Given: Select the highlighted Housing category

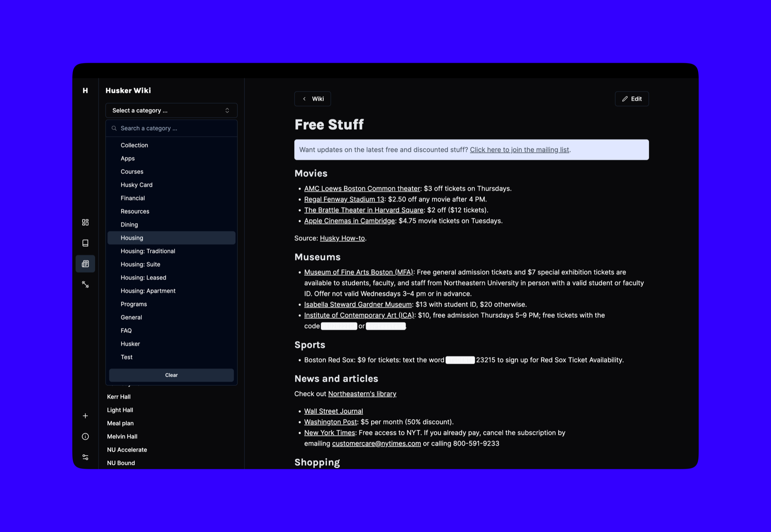Looking at the screenshot, I should (132, 238).
